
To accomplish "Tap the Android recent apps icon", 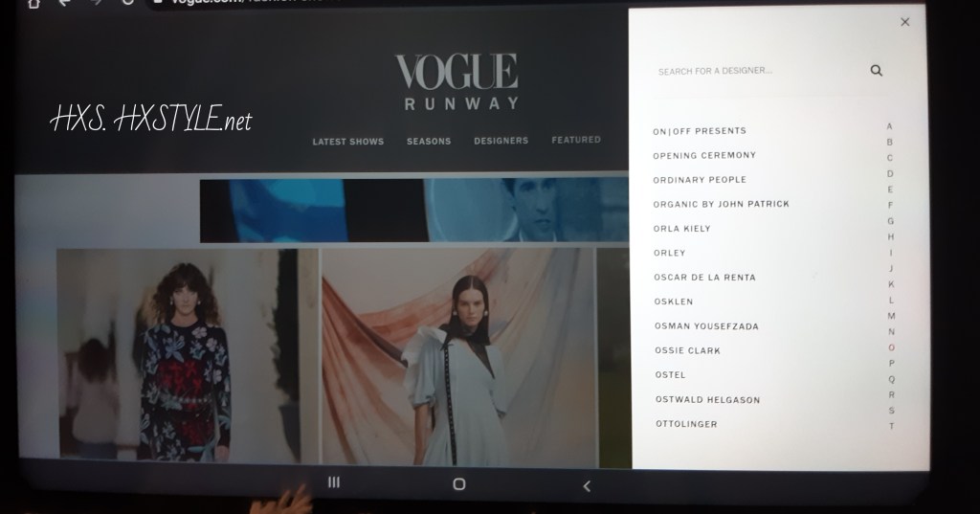I will coord(334,482).
